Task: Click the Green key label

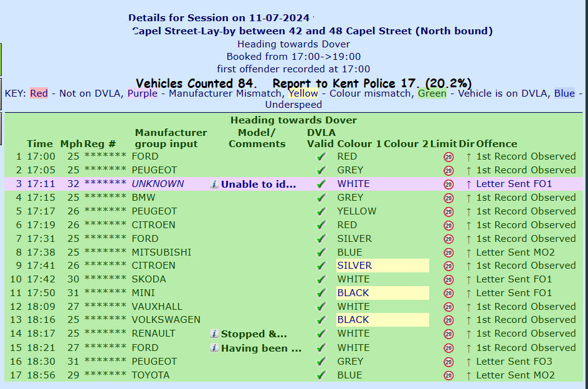Action: (432, 93)
